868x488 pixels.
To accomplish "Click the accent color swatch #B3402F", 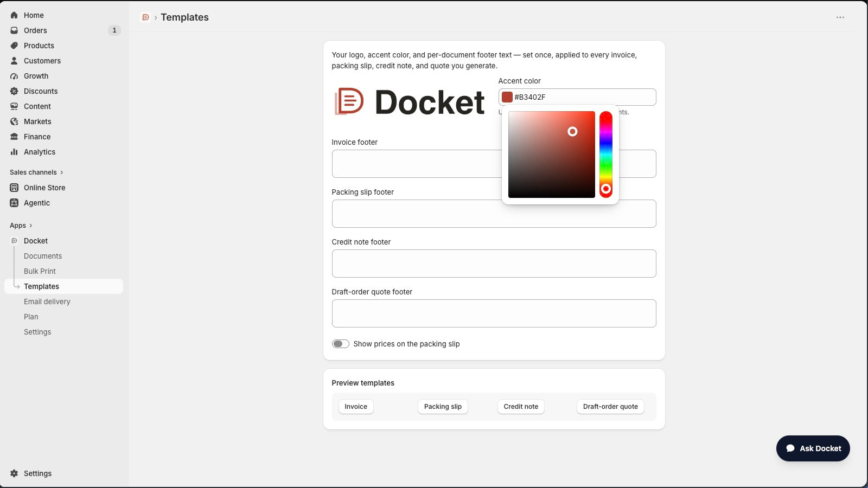I will pos(507,97).
